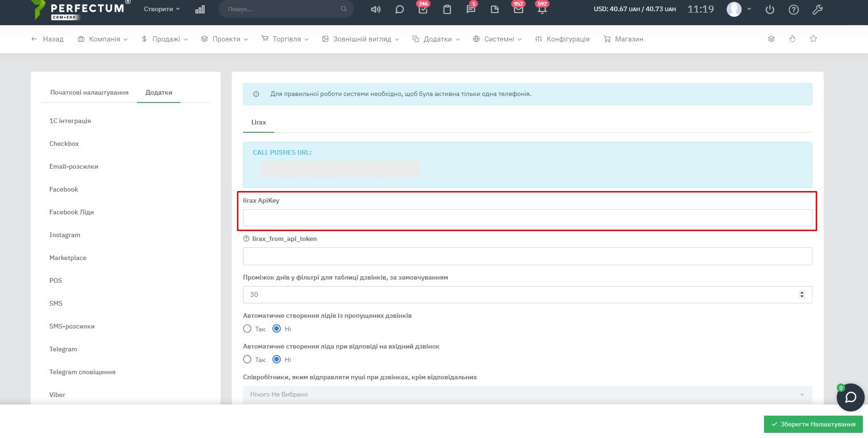
Task: Click the days interval number field
Action: 528,294
